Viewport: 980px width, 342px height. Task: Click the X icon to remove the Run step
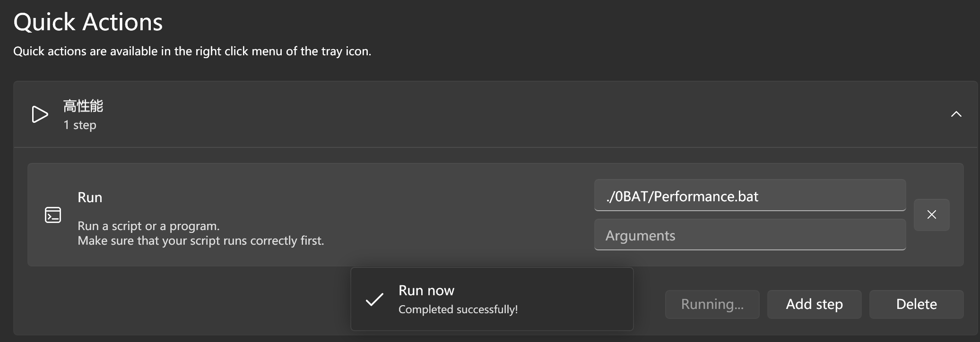931,214
